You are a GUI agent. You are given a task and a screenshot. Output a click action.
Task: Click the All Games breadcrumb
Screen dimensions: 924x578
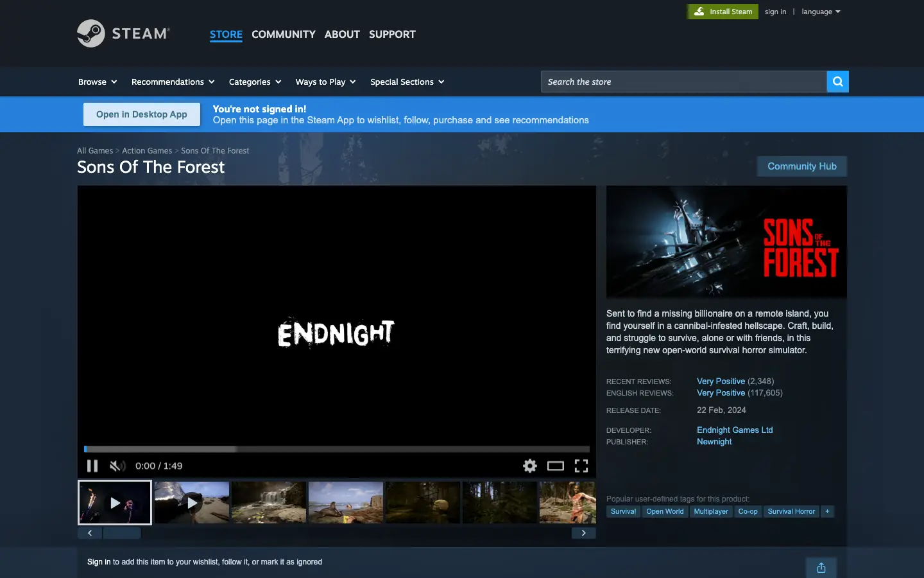click(95, 151)
